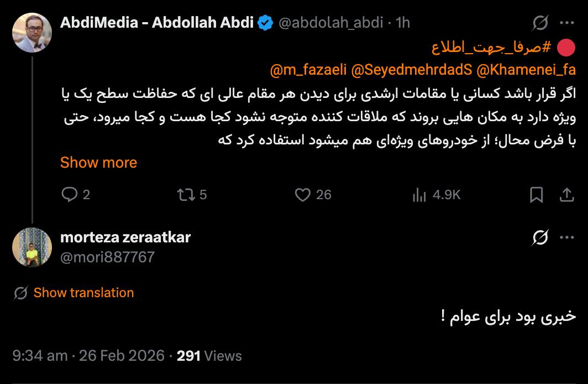Image resolution: width=588 pixels, height=384 pixels.
Task: Click Grok icon on morteza's reply
Action: pyautogui.click(x=540, y=237)
